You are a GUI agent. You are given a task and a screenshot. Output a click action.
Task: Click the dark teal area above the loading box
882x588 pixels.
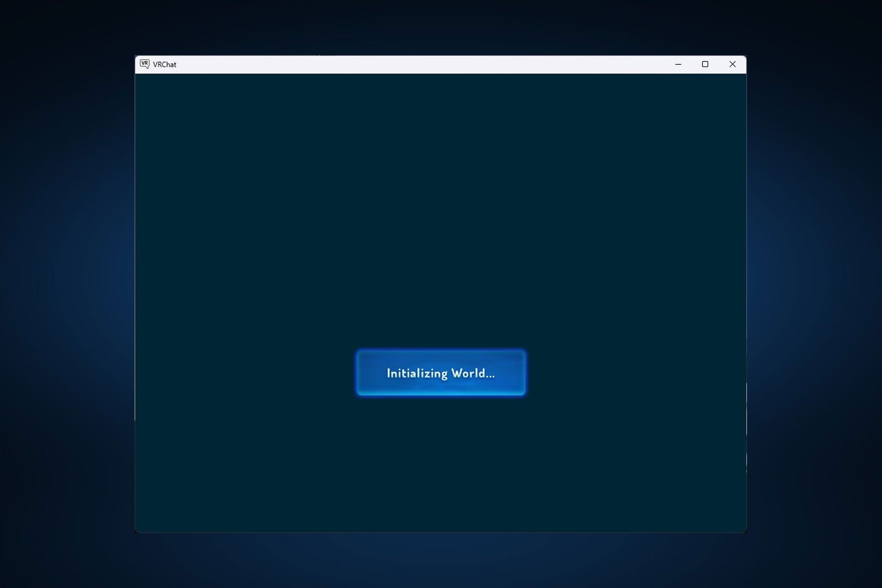pyautogui.click(x=441, y=207)
